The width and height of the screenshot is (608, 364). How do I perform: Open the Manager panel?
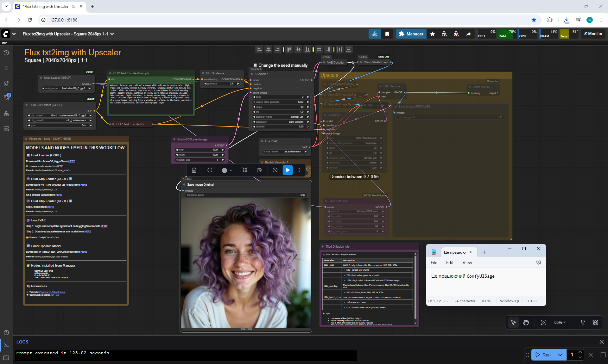(411, 34)
